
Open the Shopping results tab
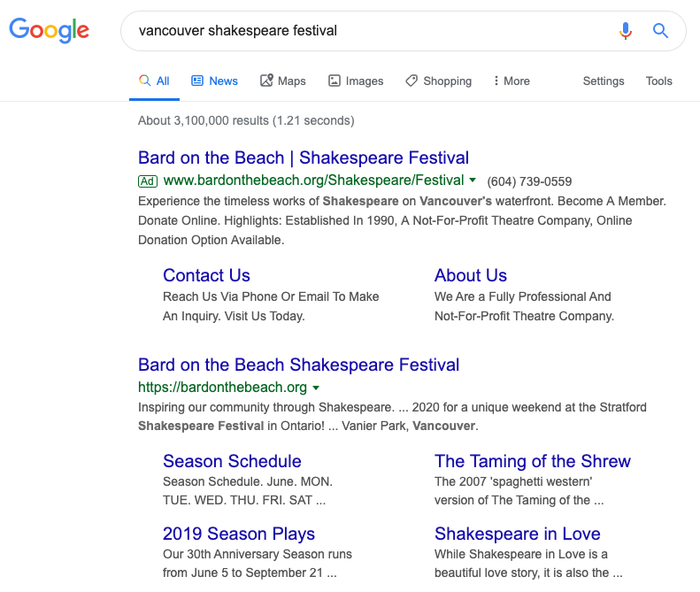pos(438,81)
